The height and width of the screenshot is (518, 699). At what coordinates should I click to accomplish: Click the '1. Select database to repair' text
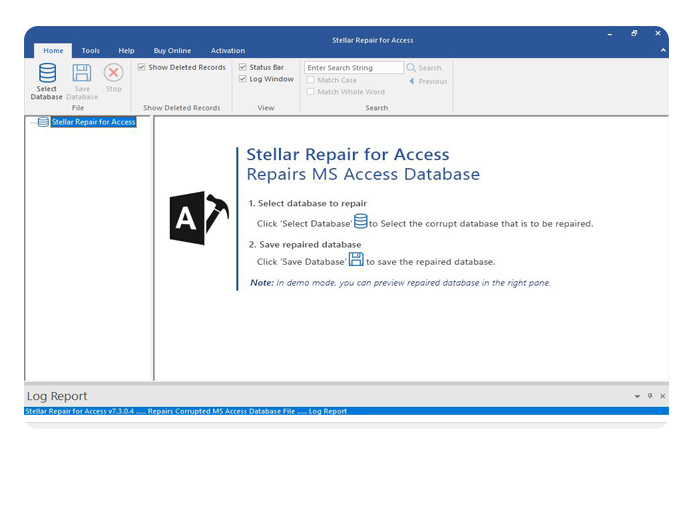click(308, 203)
